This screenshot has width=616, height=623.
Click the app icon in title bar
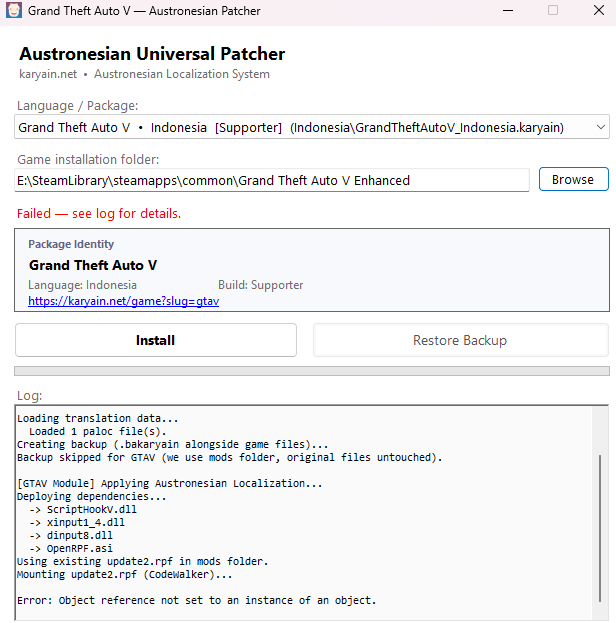(x=14, y=10)
